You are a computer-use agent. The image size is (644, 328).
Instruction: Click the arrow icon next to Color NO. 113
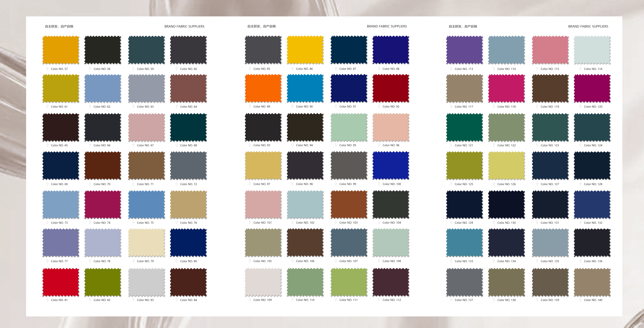pos(451,69)
